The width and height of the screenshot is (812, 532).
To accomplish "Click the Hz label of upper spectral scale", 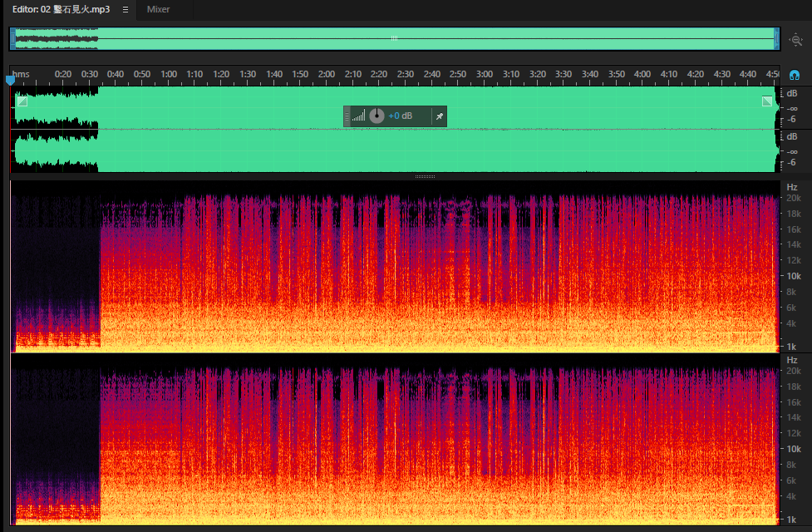I will [x=792, y=187].
